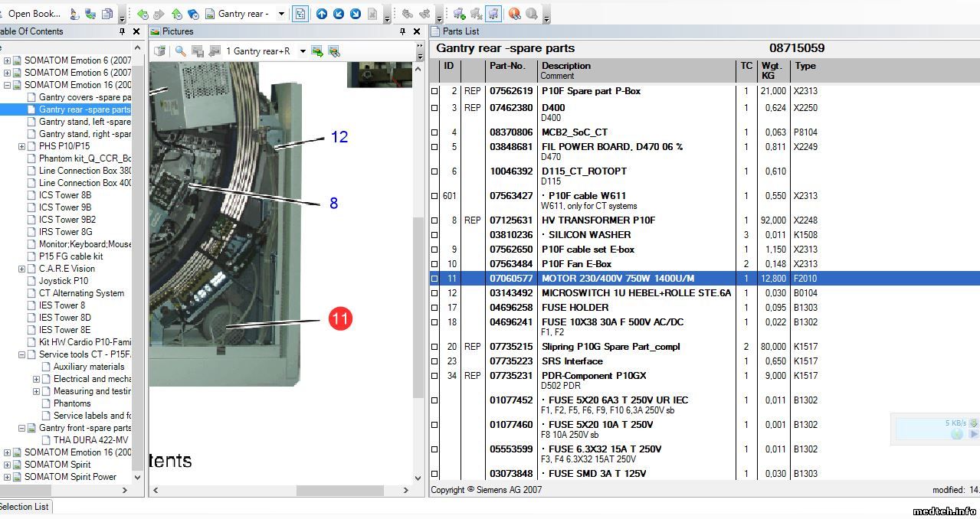The width and height of the screenshot is (980, 519).
Task: Pin the Pictures panel
Action: [x=402, y=31]
